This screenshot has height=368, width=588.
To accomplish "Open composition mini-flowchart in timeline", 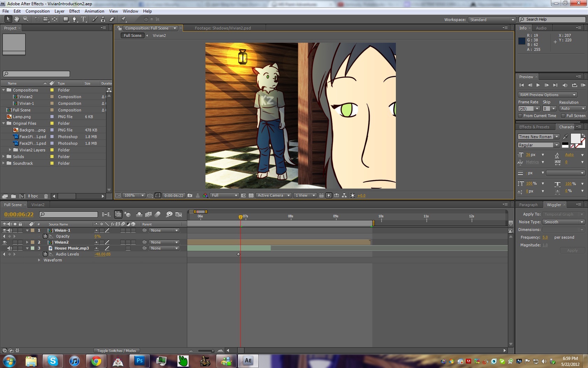I will [106, 214].
